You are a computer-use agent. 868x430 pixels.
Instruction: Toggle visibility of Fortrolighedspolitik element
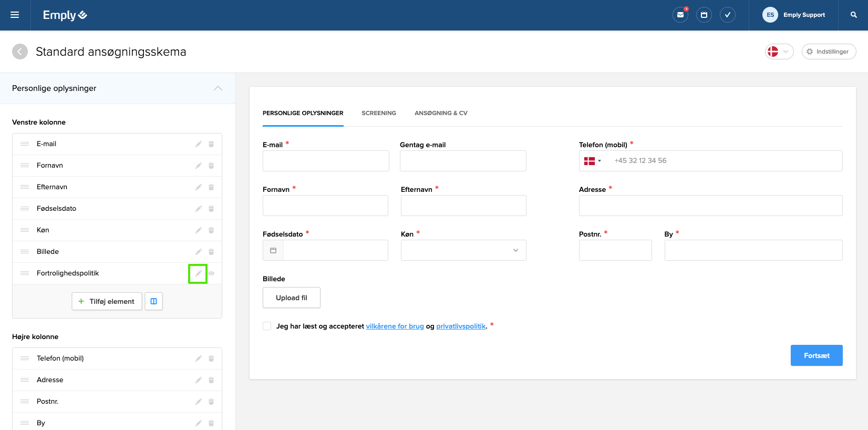pyautogui.click(x=211, y=273)
